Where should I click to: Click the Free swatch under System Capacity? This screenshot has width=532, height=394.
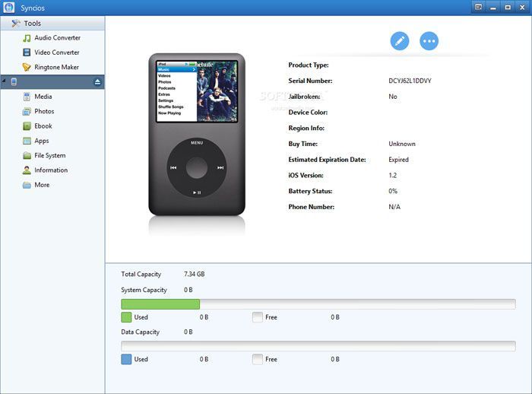(258, 317)
